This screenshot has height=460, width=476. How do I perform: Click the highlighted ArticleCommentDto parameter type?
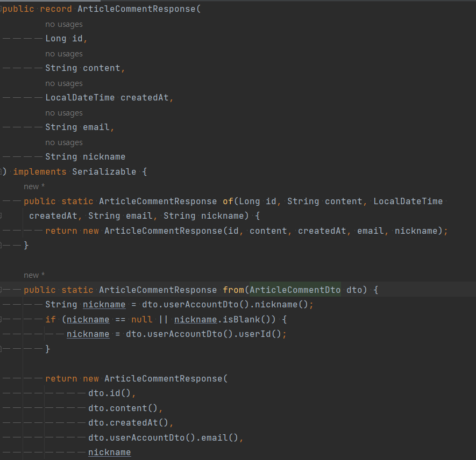pyautogui.click(x=295, y=290)
